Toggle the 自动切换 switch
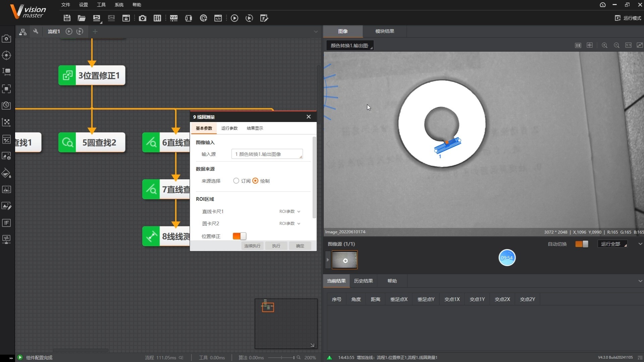 (582, 244)
